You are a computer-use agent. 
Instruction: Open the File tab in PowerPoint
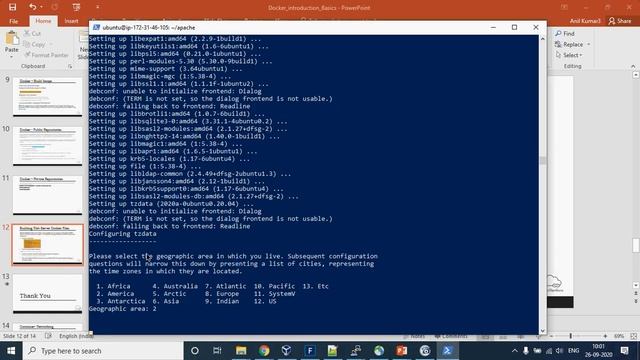coord(13,21)
